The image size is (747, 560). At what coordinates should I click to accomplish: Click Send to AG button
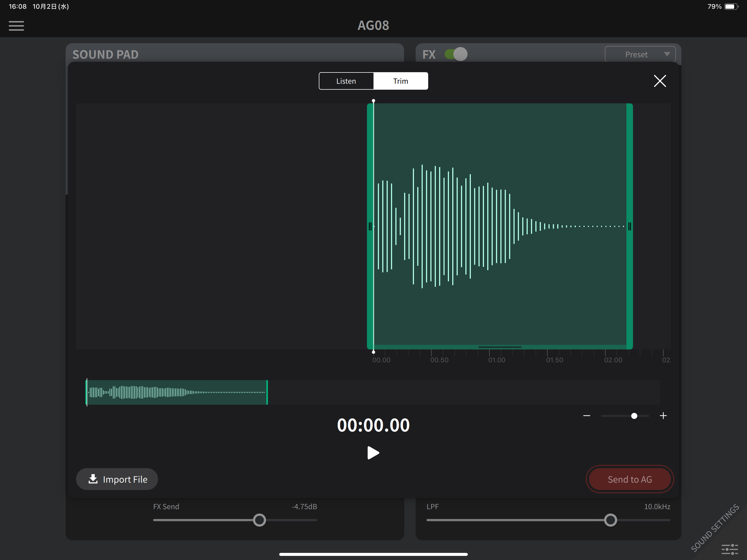pos(630,479)
